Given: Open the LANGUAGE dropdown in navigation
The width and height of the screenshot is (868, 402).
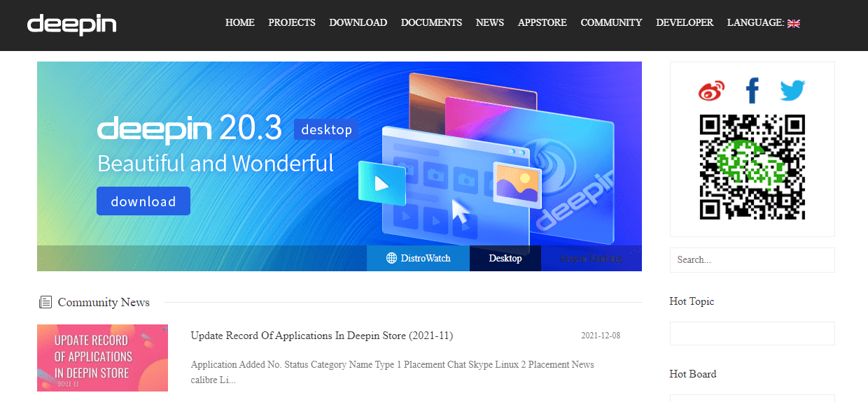Looking at the screenshot, I should [763, 22].
